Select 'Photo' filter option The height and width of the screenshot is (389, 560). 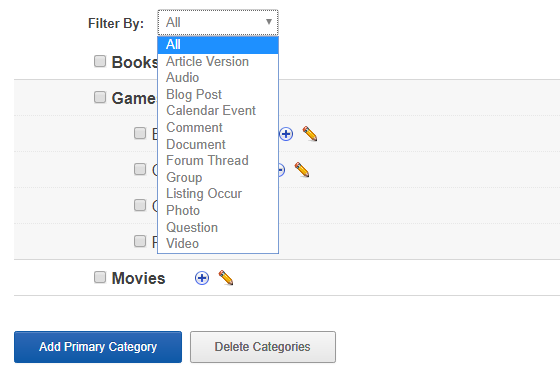point(218,210)
